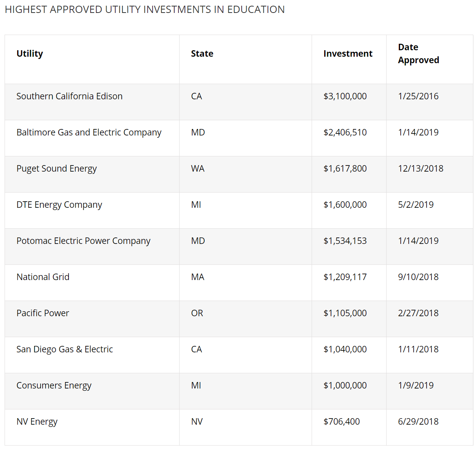Select the NV Energy utility cell
The image size is (476, 449).
[37, 422]
